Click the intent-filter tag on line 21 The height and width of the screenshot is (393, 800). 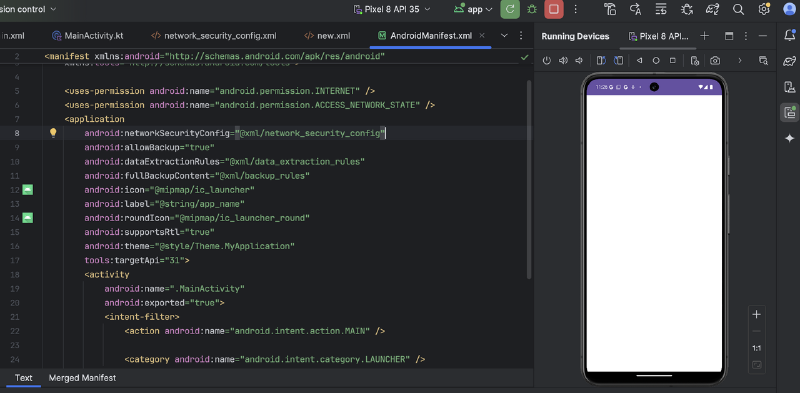(142, 317)
